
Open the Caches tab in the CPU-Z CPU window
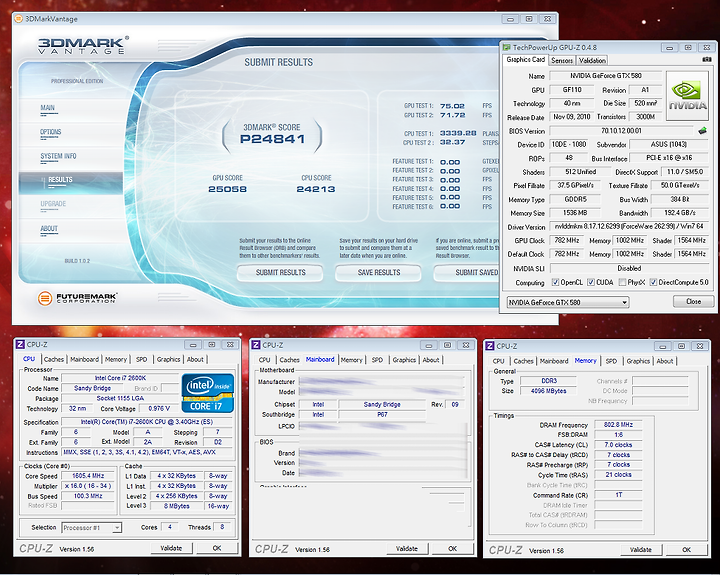pos(54,359)
